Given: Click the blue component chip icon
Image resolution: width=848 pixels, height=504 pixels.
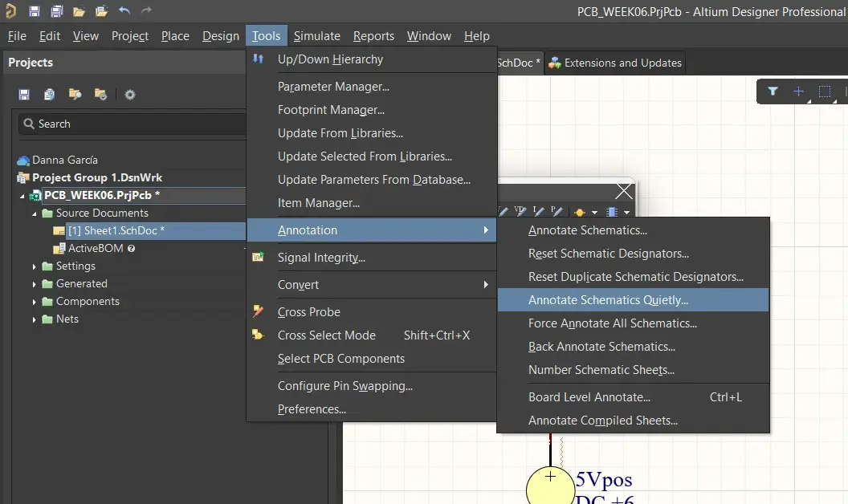Looking at the screenshot, I should pos(612,212).
